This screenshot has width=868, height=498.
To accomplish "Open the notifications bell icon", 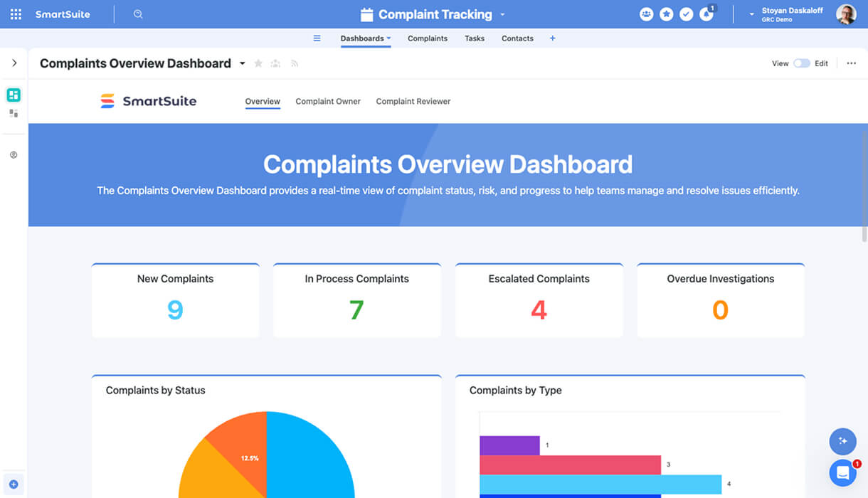I will [x=706, y=14].
